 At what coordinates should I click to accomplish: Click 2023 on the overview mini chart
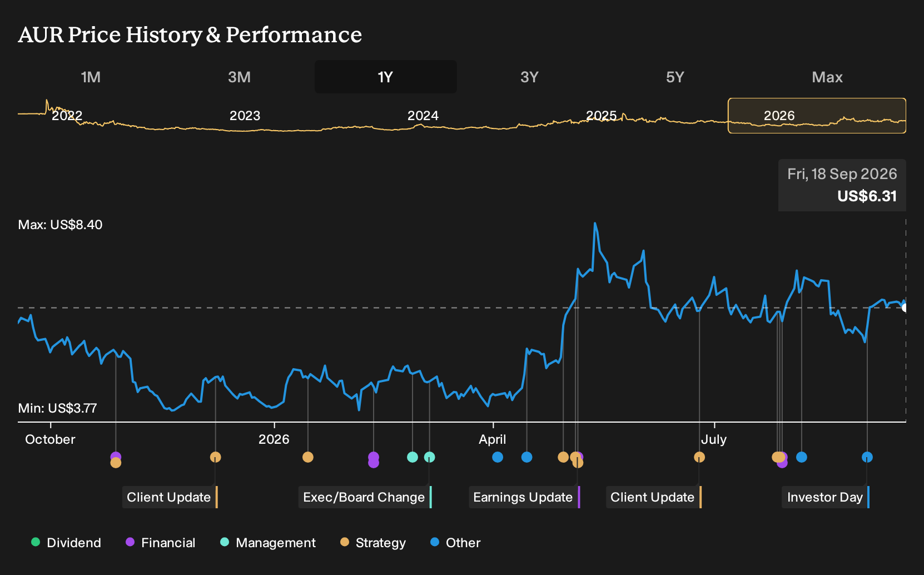245,116
